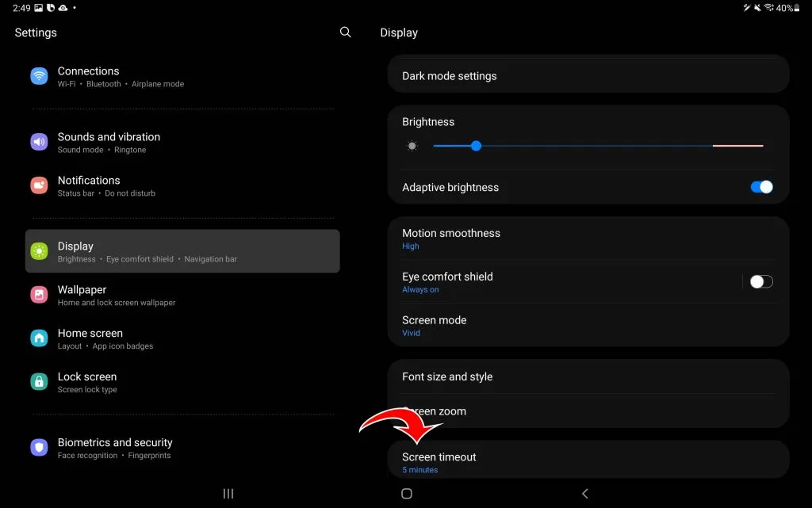Enable the Eye comfort shield switch

(x=761, y=281)
